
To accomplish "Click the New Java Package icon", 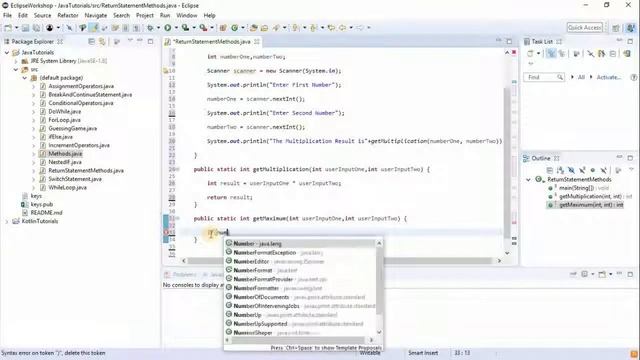I will pyautogui.click(x=223, y=28).
